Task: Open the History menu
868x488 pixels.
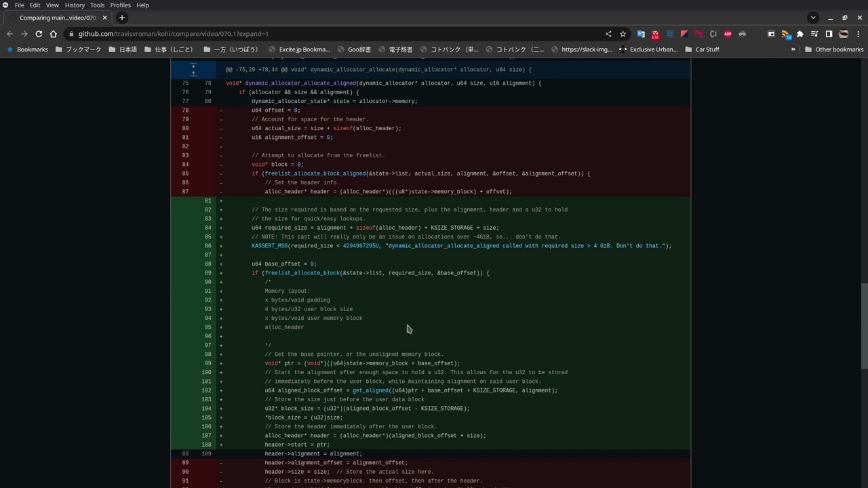Action: point(75,5)
